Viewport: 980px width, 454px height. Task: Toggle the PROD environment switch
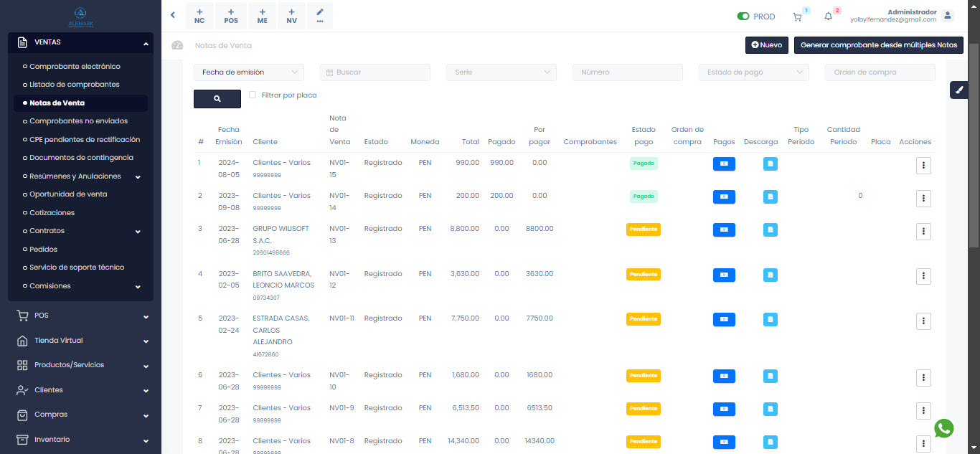pos(743,16)
